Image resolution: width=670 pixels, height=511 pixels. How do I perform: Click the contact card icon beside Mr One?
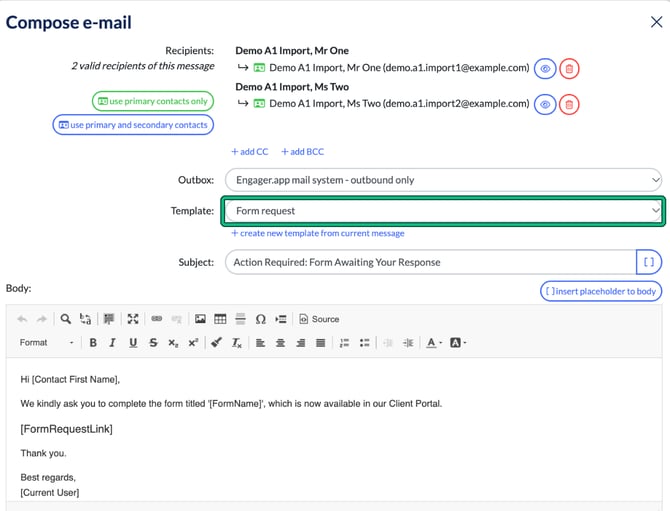click(259, 68)
